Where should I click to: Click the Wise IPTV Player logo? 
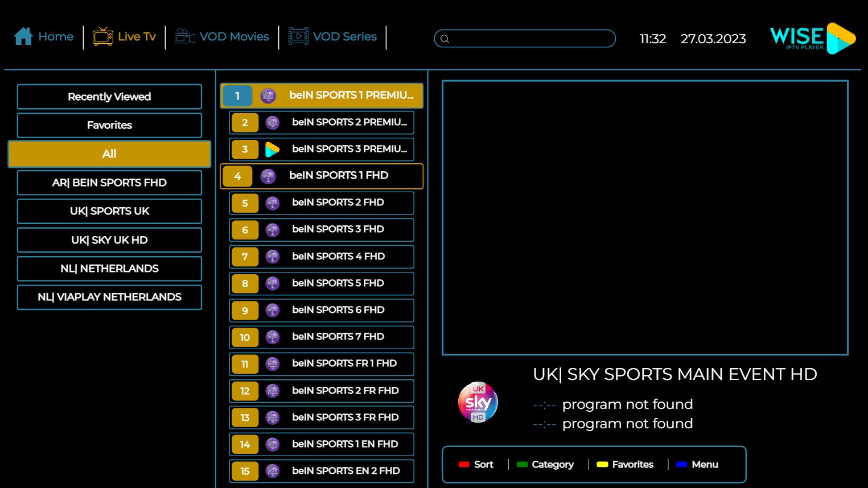tap(812, 38)
